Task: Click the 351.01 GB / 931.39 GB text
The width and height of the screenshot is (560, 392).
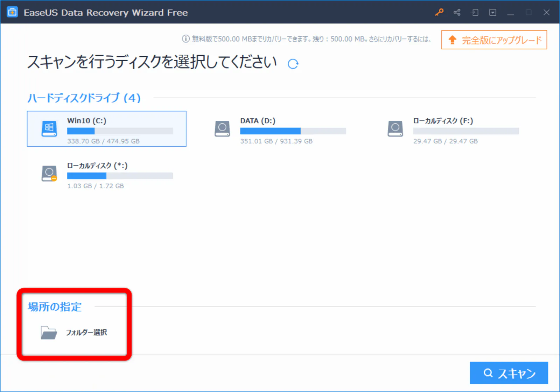Action: coord(276,141)
